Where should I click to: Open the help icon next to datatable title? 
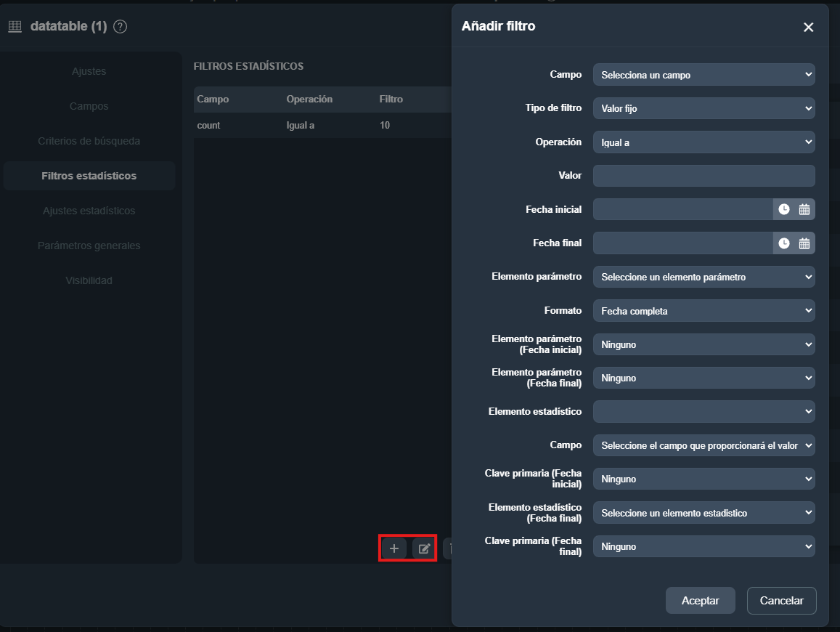[119, 26]
